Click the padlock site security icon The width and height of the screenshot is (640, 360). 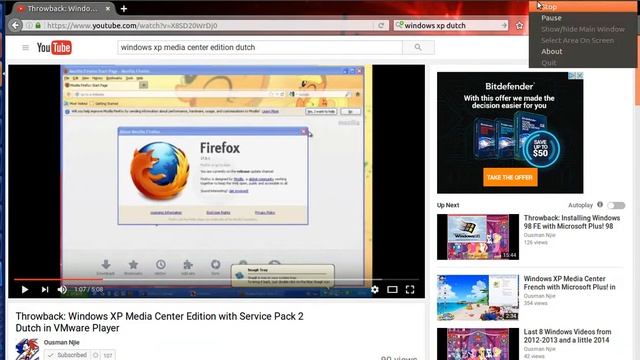38,25
